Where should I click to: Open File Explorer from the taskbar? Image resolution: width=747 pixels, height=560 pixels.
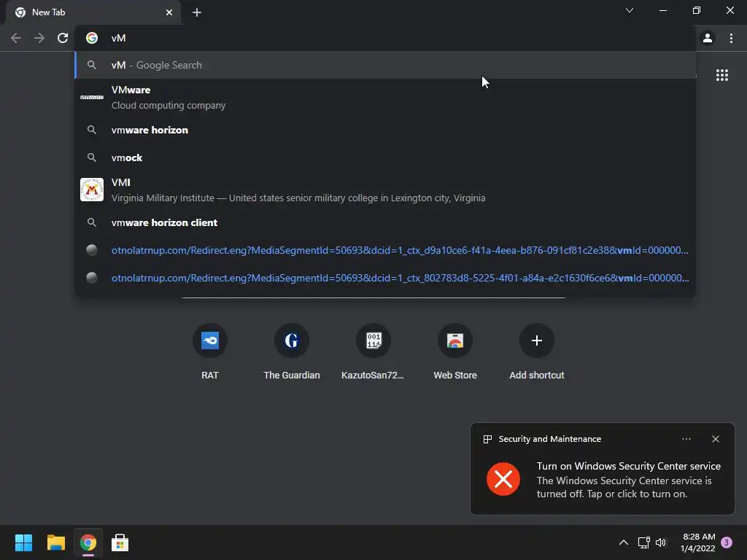click(x=56, y=542)
